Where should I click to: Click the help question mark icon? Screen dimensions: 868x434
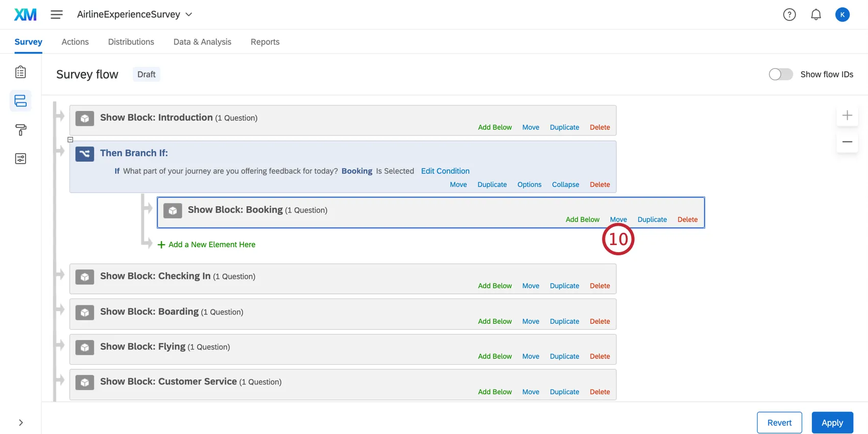click(x=789, y=15)
